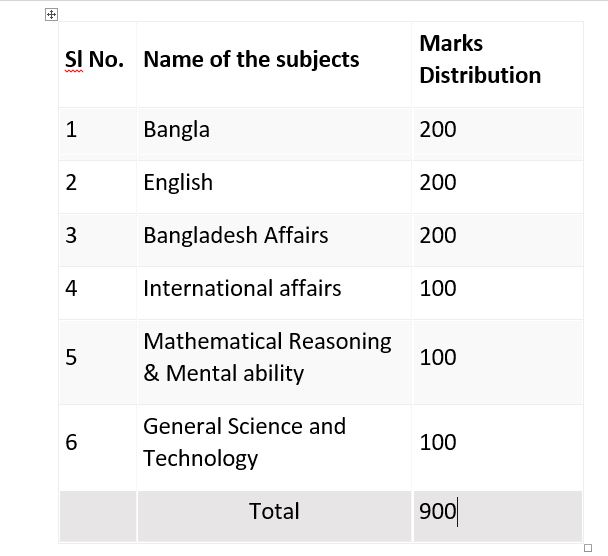Screen dimensions: 608x556
Task: Click the "English" subject cell
Action: 178,183
